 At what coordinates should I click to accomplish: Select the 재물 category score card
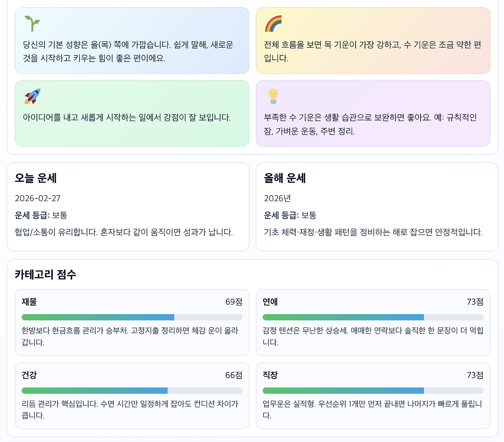point(132,323)
